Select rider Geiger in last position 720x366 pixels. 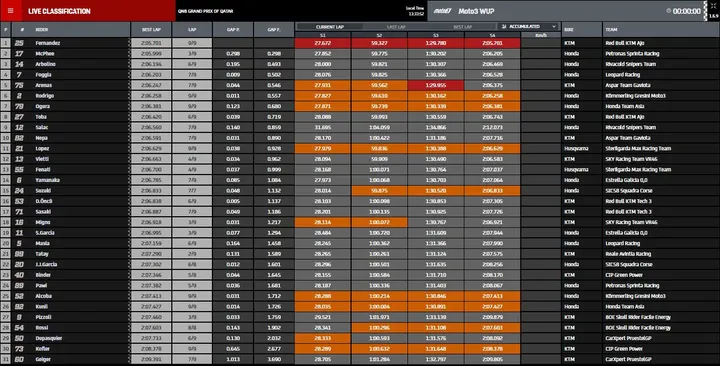[360, 360]
